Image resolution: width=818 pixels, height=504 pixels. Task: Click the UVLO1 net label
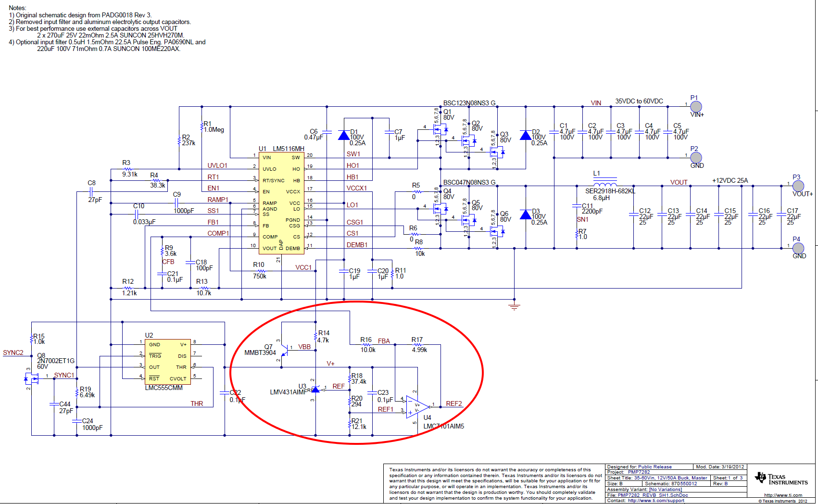(x=217, y=165)
